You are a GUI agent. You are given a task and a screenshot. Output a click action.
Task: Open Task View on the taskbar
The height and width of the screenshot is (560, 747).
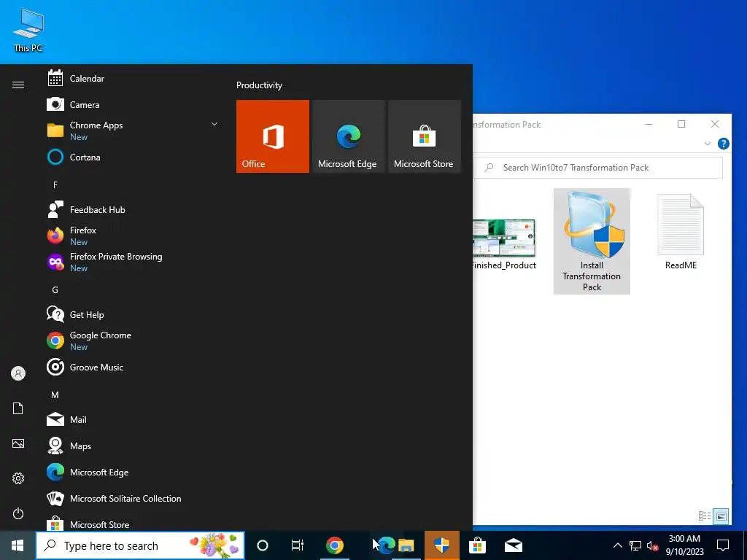(x=298, y=545)
